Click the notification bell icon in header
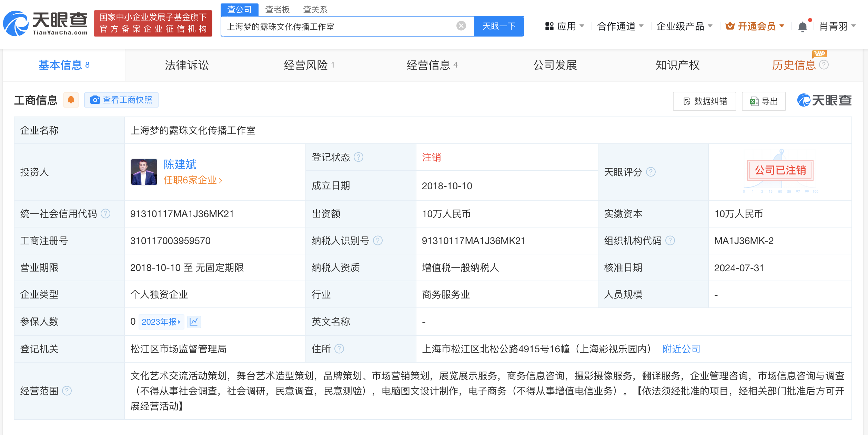This screenshot has width=868, height=435. coord(803,27)
